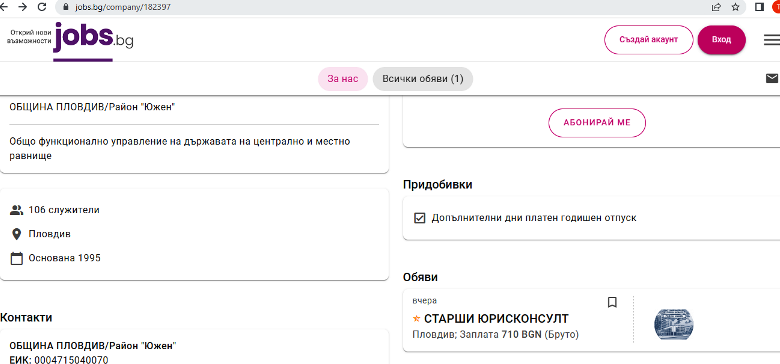
Task: Click the вчера date label on job ad
Action: pos(425,301)
